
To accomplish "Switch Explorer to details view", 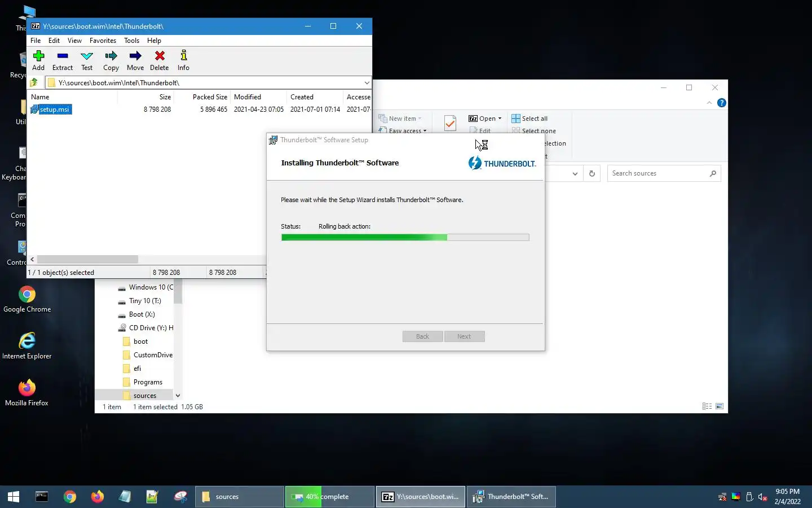I will (707, 406).
